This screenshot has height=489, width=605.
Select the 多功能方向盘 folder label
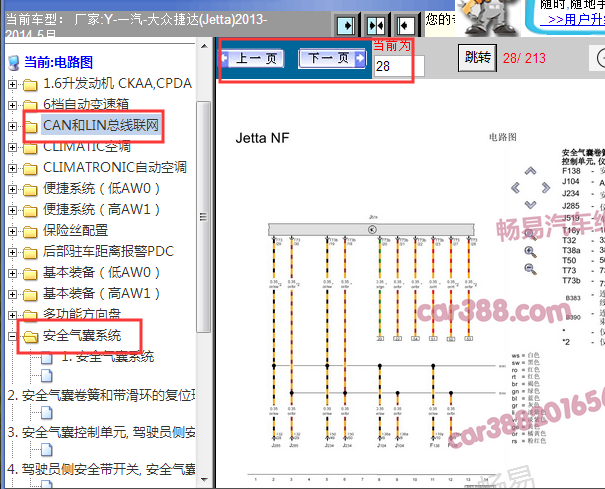click(82, 315)
